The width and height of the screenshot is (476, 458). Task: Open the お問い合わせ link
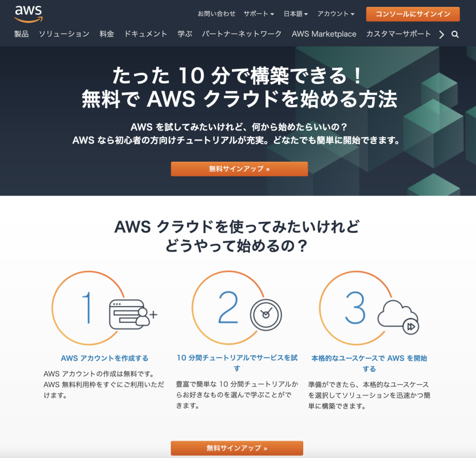click(x=217, y=13)
